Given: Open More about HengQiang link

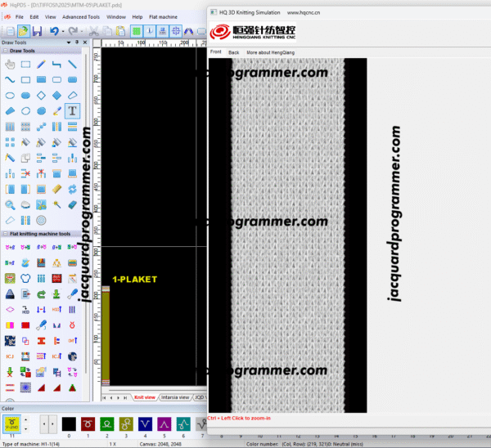Looking at the screenshot, I should (x=270, y=52).
